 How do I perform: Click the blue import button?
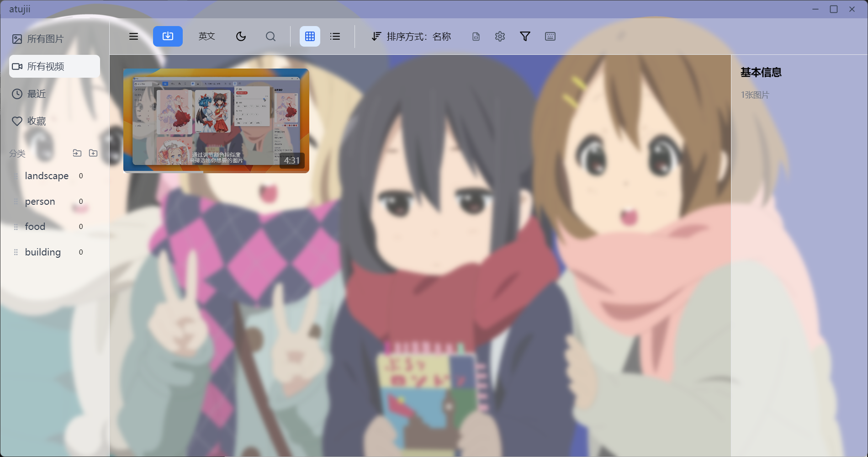tap(168, 37)
